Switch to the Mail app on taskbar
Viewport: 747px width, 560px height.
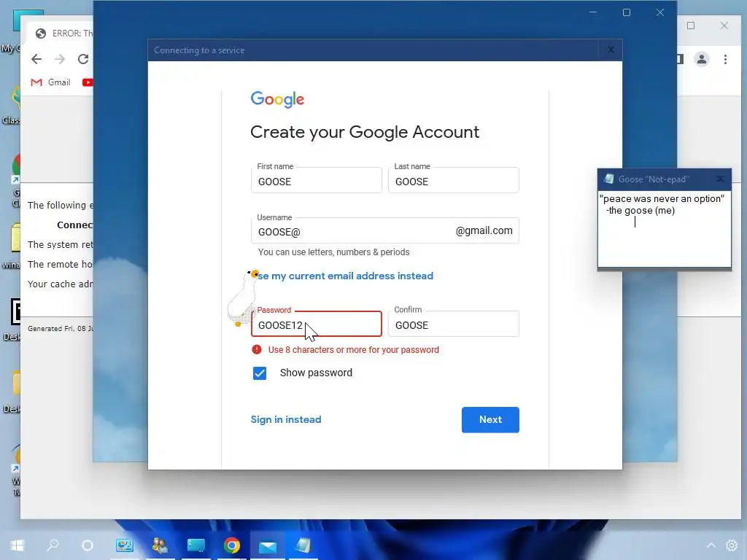coord(267,545)
